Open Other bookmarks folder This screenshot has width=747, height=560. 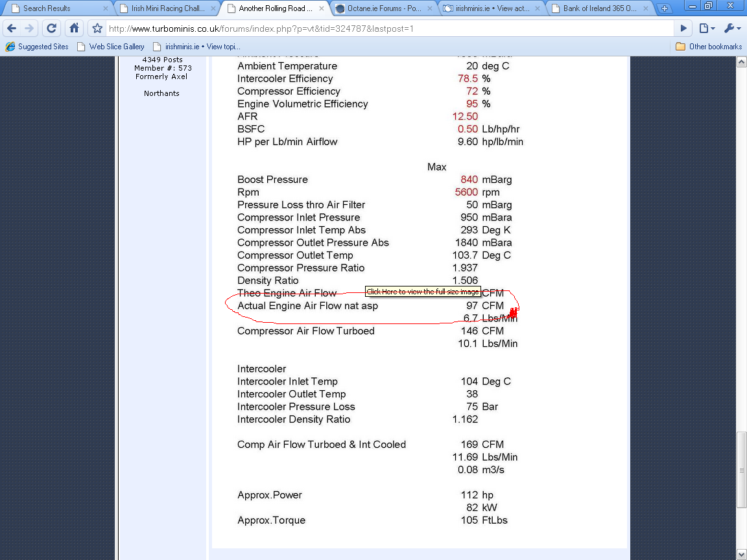[709, 47]
